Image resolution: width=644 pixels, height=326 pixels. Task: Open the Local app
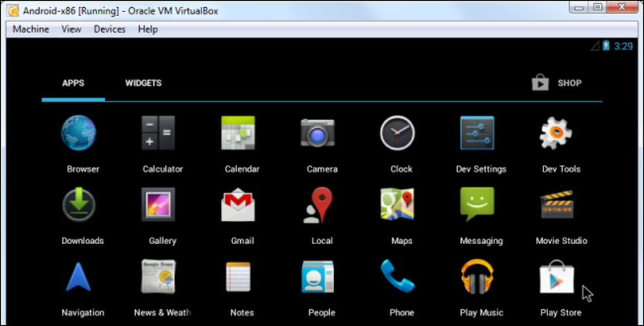(x=317, y=204)
